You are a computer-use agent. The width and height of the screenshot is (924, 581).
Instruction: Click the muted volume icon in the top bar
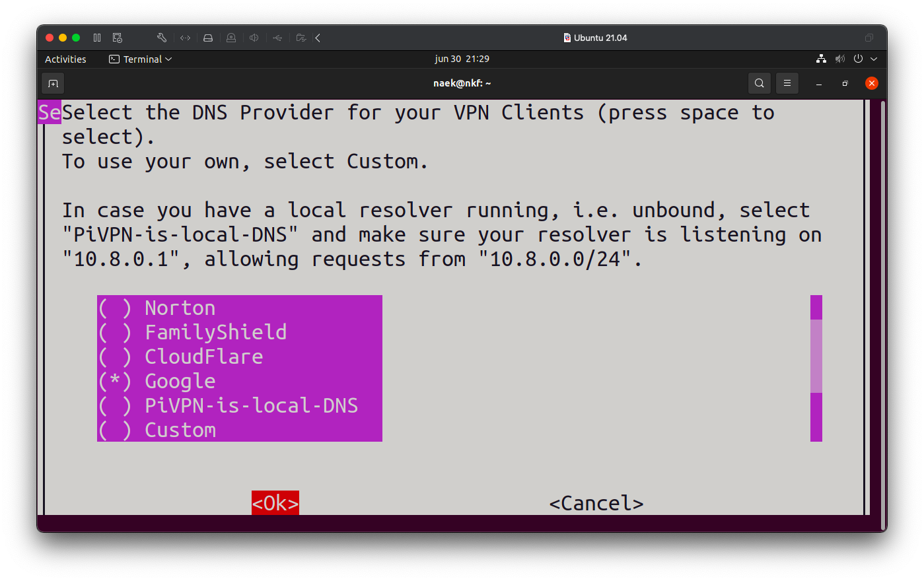840,59
